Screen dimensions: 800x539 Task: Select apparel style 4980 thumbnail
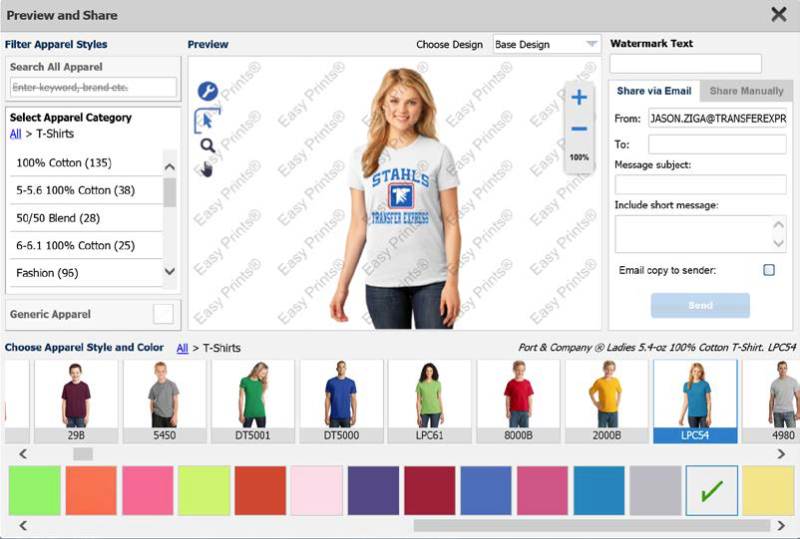[771, 401]
